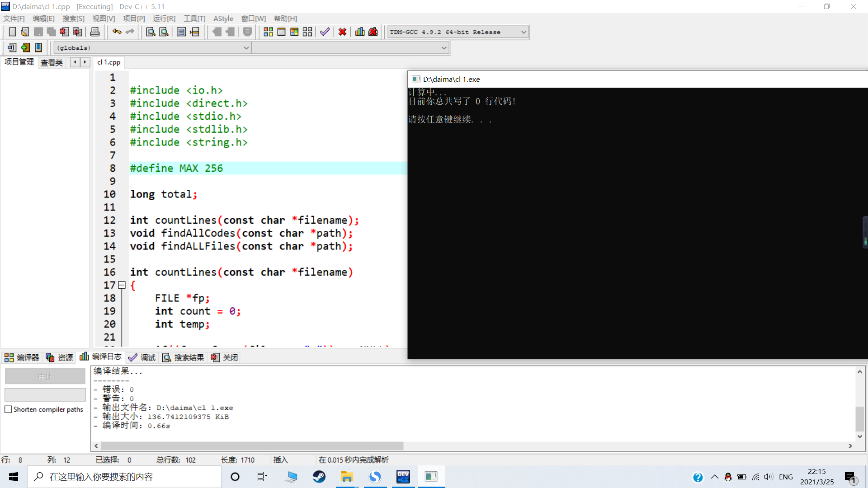Create a new source file via toolbar
868x488 pixels.
coord(12,32)
